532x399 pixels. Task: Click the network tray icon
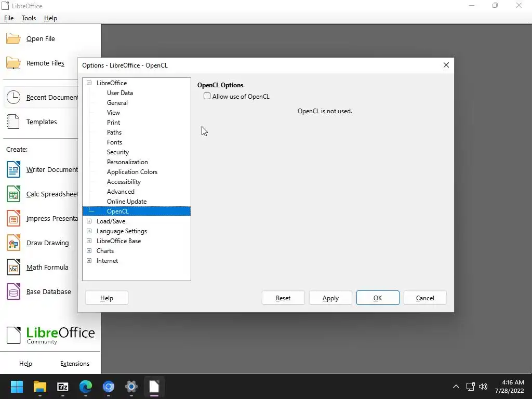point(470,387)
